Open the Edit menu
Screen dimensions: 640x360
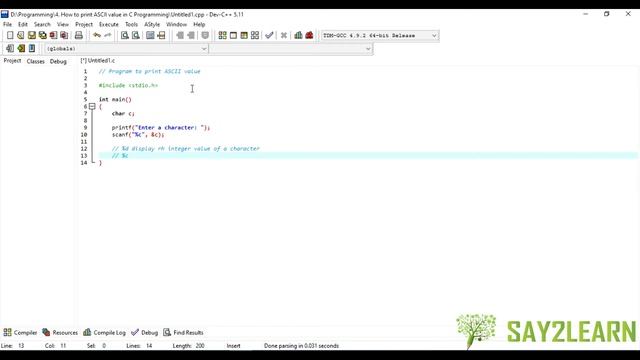pos(23,24)
